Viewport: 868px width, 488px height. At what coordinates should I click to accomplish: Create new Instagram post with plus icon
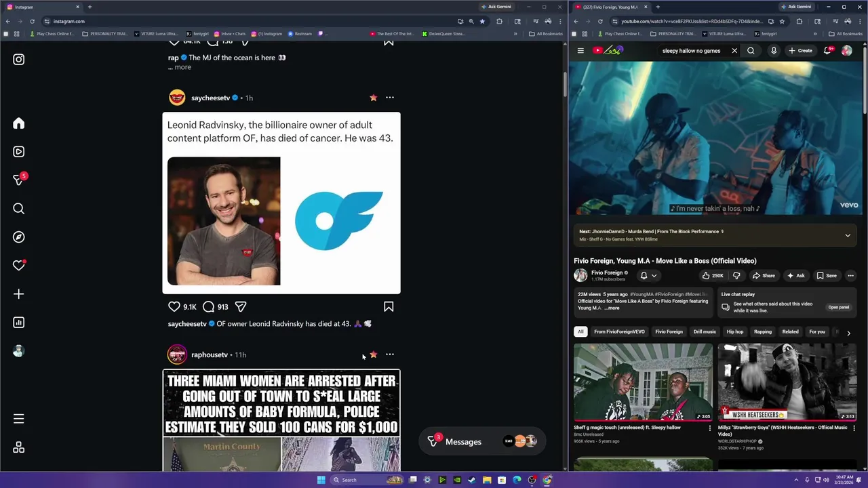[19, 294]
